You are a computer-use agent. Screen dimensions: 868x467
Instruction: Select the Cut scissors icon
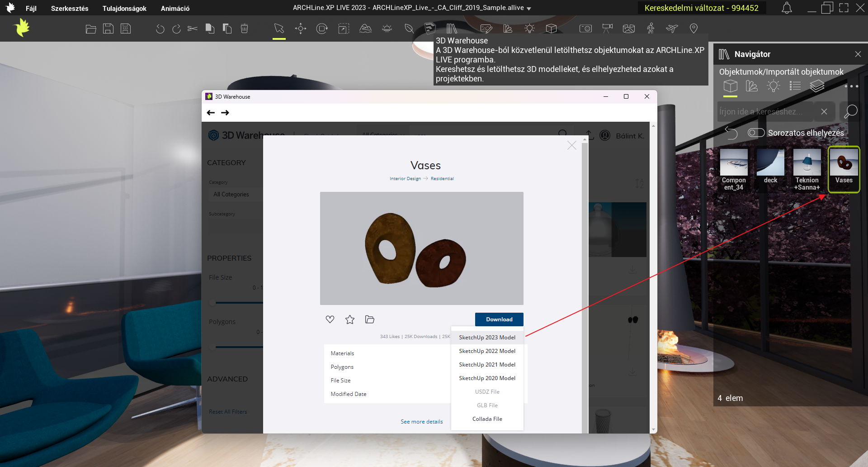coord(193,29)
